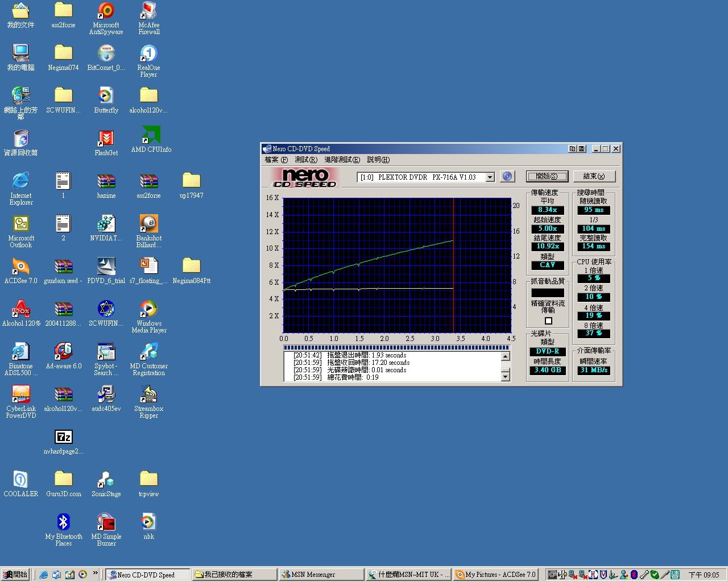Open AMD CPUInfo desktop icon

[151, 139]
